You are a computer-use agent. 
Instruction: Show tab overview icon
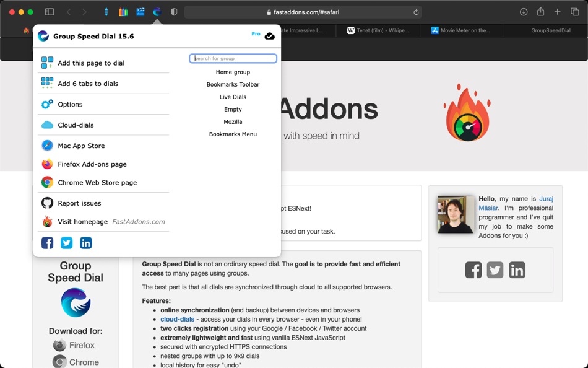tap(574, 12)
